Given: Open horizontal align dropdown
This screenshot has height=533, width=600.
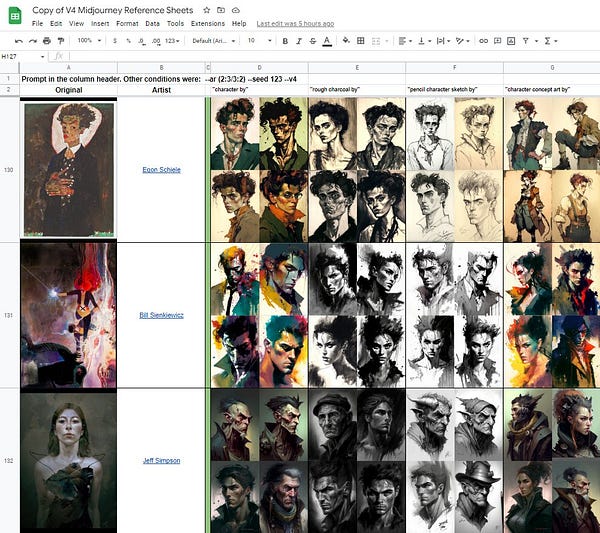Looking at the screenshot, I should point(405,41).
